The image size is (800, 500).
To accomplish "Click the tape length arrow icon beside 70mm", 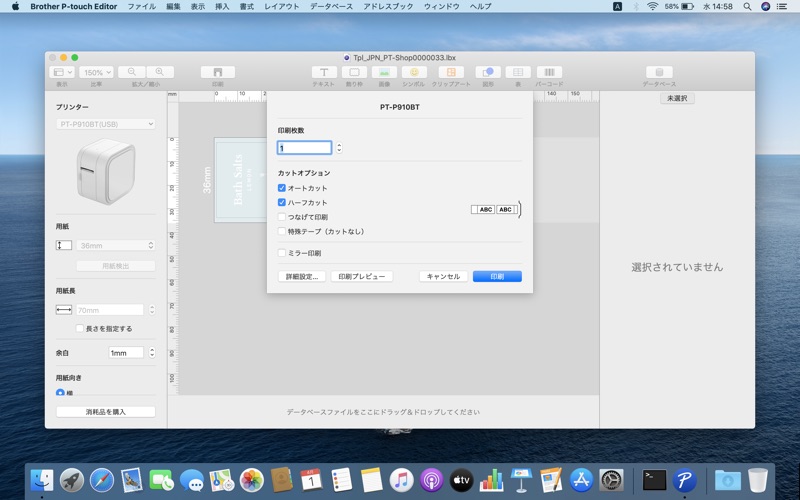I will (x=63, y=310).
